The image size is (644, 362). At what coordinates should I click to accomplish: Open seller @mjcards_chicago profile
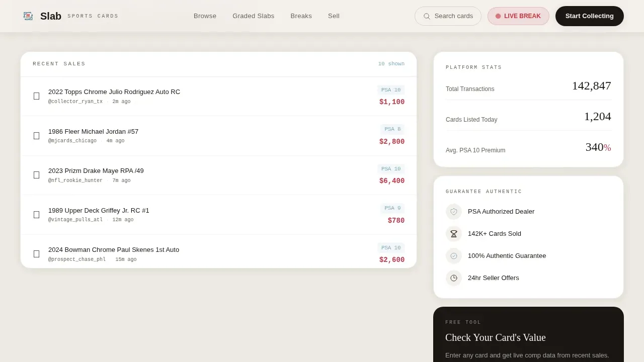point(72,141)
